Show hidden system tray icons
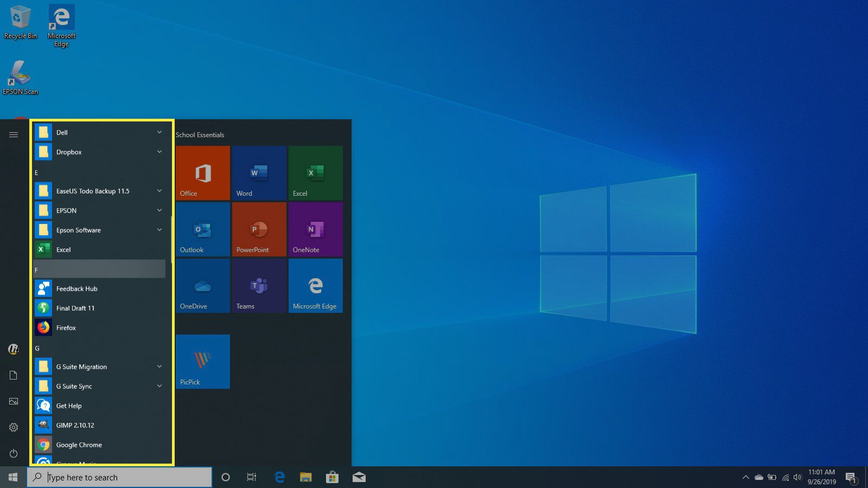Screen dimensions: 868x488 pos(746,477)
